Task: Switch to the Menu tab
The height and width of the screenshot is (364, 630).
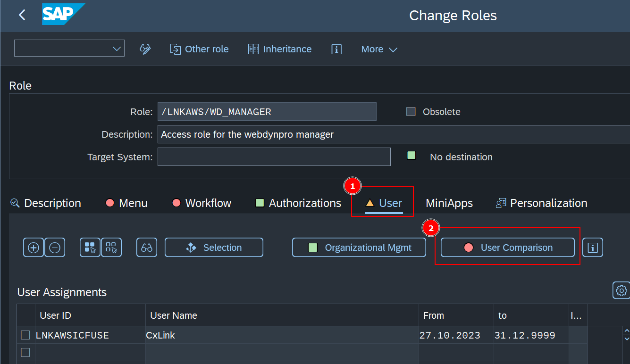Action: point(126,203)
